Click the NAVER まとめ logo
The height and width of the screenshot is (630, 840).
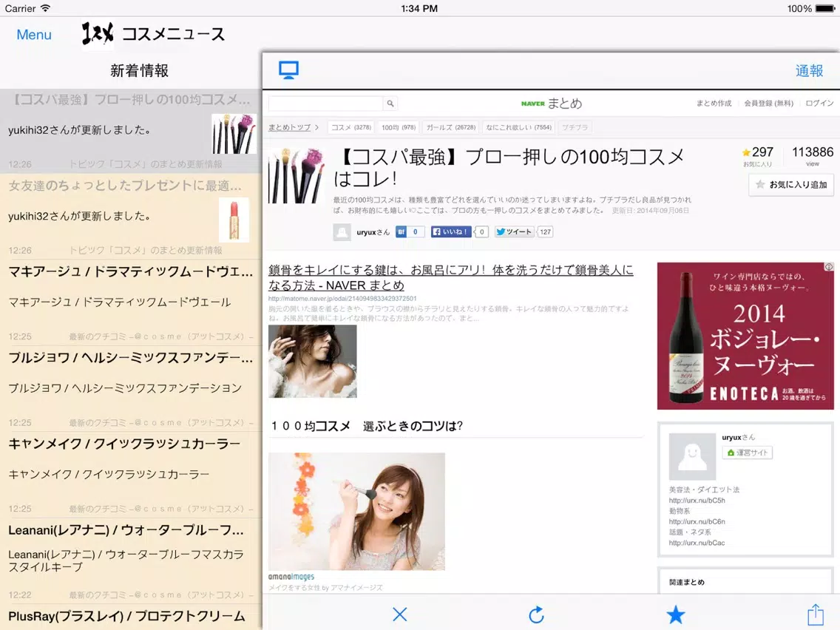[x=552, y=104]
